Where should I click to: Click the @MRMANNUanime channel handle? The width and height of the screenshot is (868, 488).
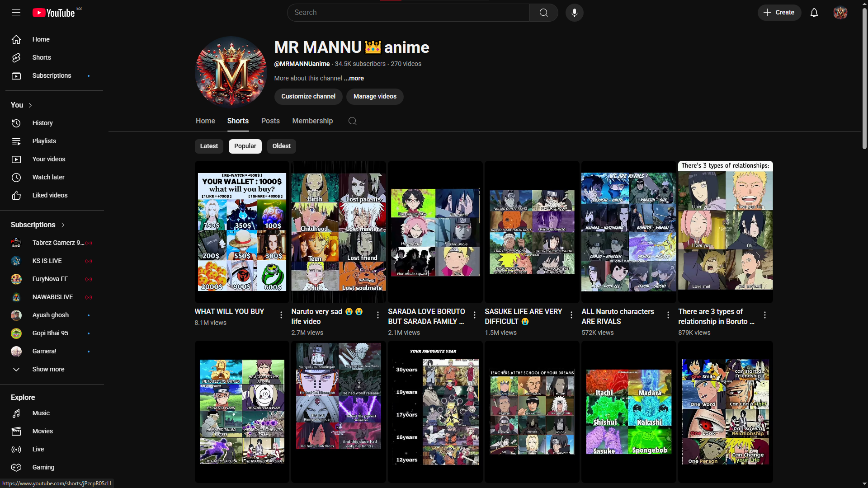[x=302, y=64]
